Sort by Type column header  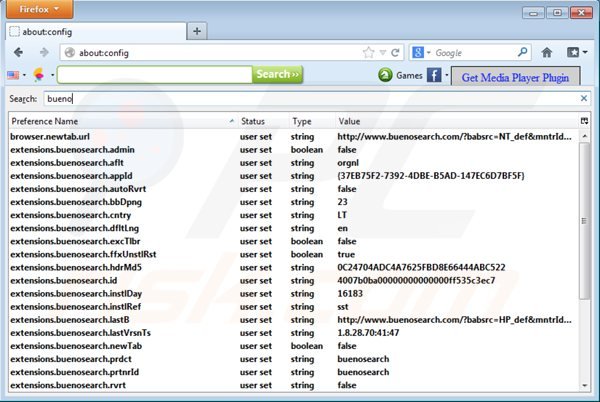point(311,121)
